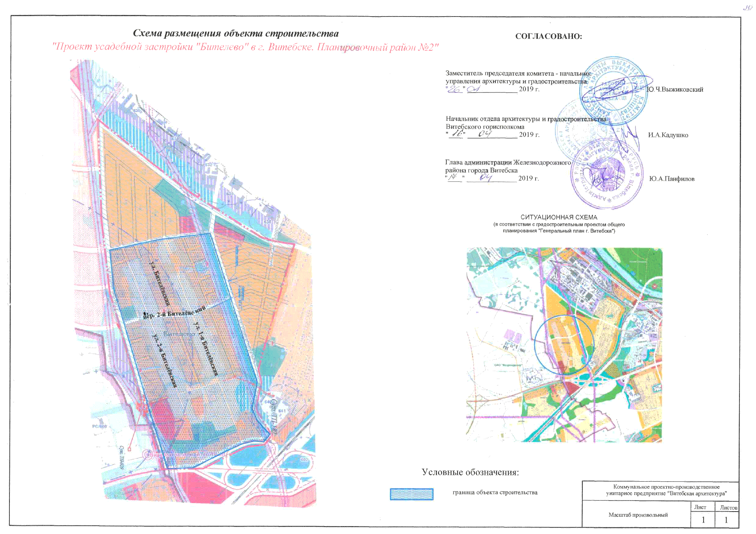Click the handwritten date "17 04" in third approval
Screen dimensions: 756x534
click(470, 178)
